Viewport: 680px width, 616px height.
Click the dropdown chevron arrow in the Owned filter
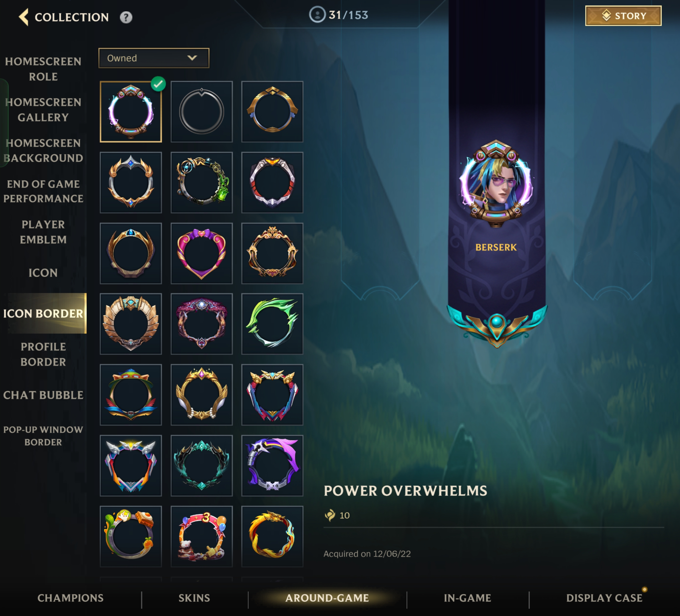(x=192, y=58)
